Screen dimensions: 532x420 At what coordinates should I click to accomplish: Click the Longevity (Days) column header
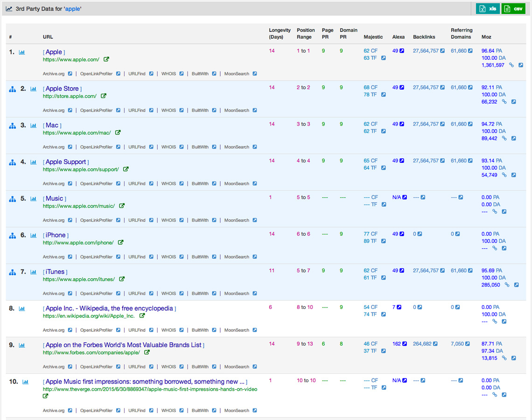(280, 34)
